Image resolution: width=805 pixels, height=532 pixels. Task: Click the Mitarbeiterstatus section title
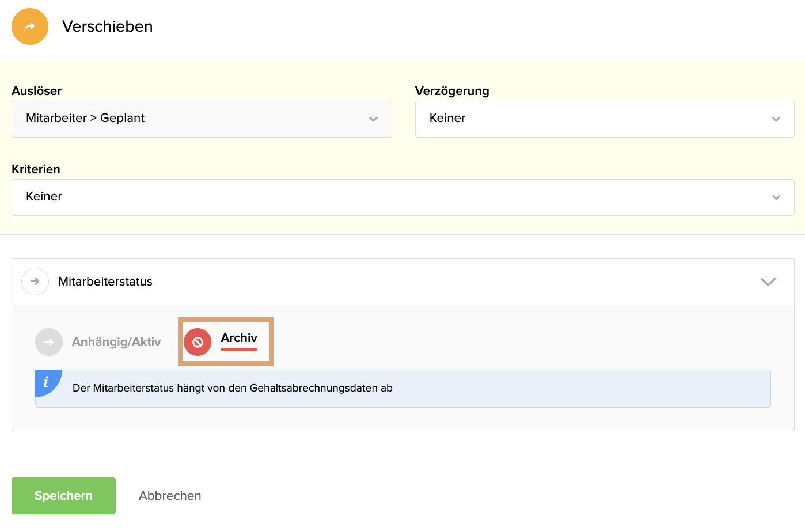(x=105, y=282)
